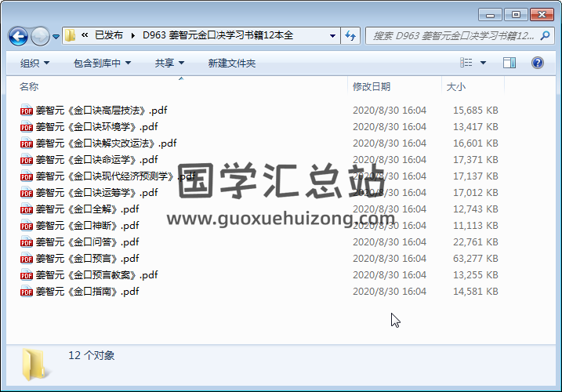
Task: Open the 共享 menu
Action: point(169,63)
